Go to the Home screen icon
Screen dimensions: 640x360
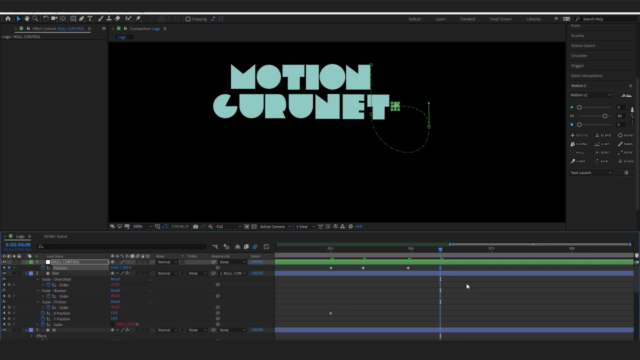coord(8,19)
